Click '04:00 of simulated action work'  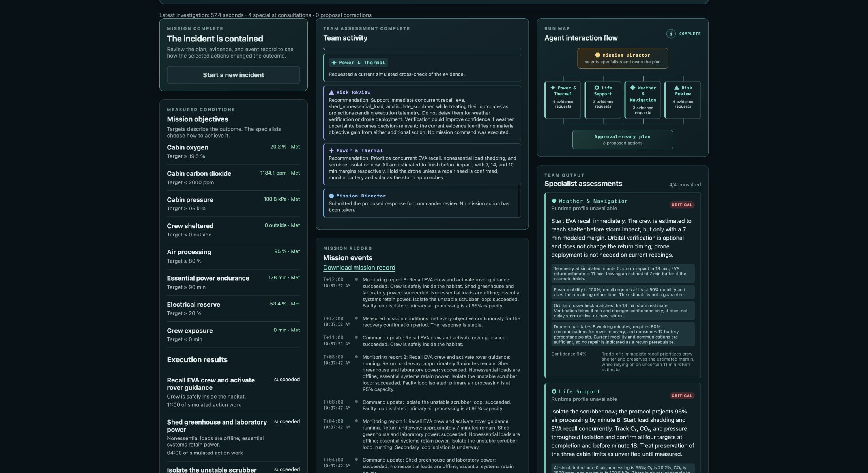(x=205, y=453)
